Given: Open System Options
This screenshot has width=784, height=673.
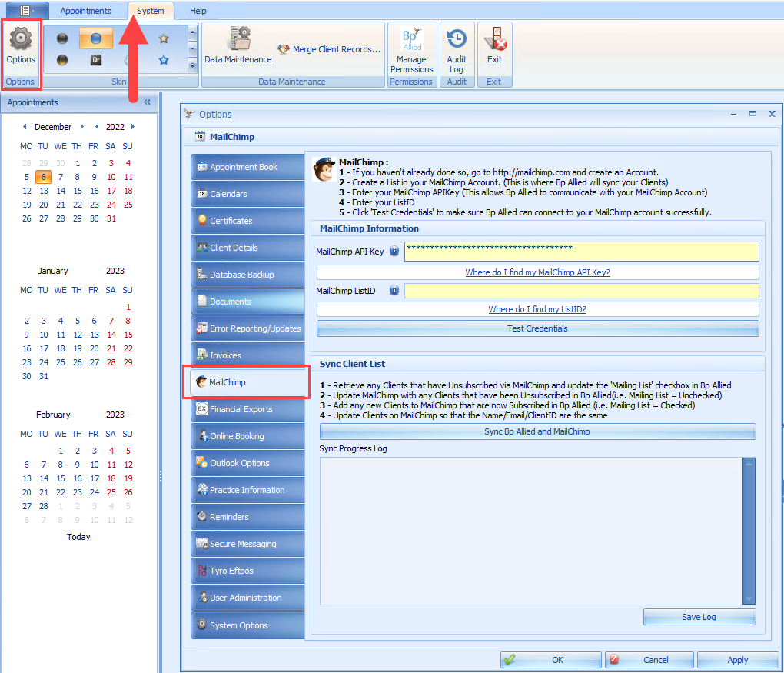Looking at the screenshot, I should tap(247, 625).
